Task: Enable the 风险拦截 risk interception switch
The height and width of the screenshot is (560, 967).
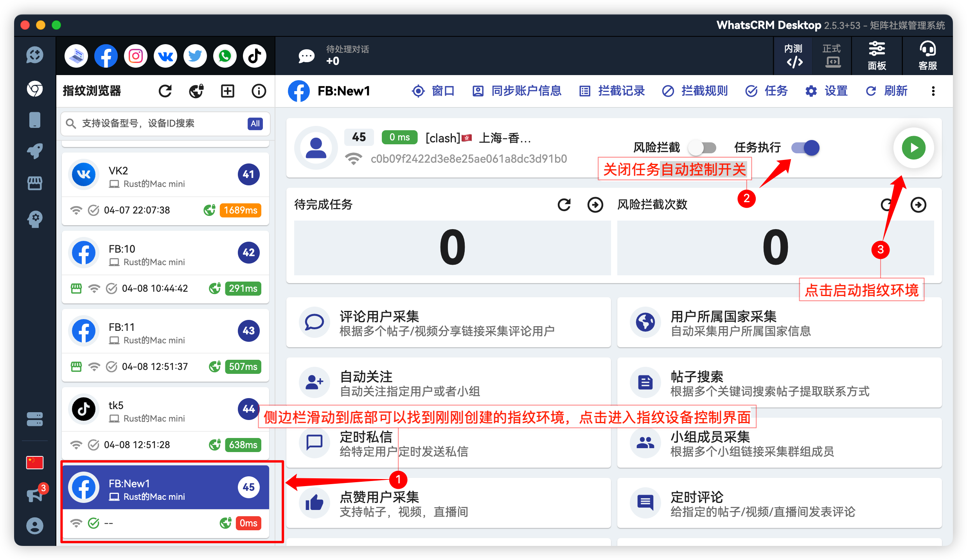Action: 703,148
